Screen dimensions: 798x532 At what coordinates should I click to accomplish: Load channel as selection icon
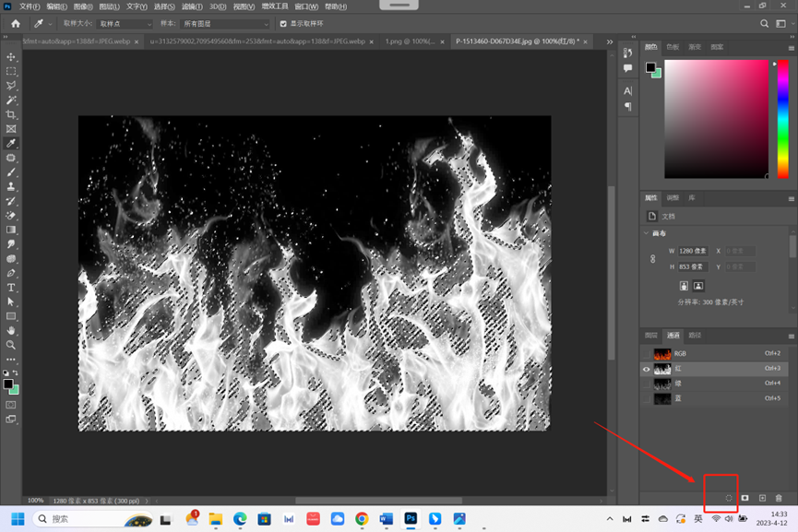pos(728,498)
